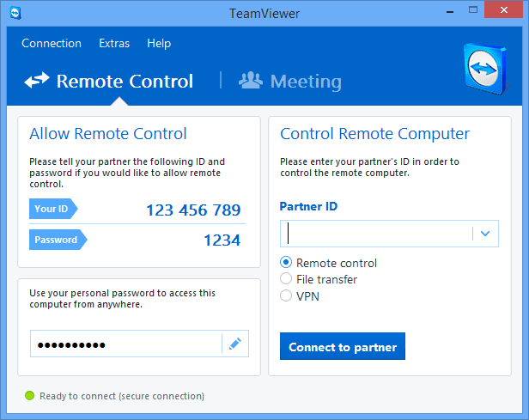This screenshot has height=420, width=529.
Task: Select the File transfer radio option
Action: (x=286, y=278)
